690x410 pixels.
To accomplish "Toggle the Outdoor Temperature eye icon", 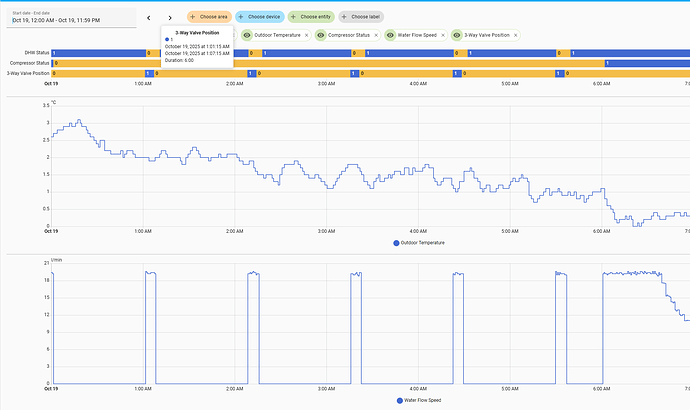I will (x=247, y=35).
